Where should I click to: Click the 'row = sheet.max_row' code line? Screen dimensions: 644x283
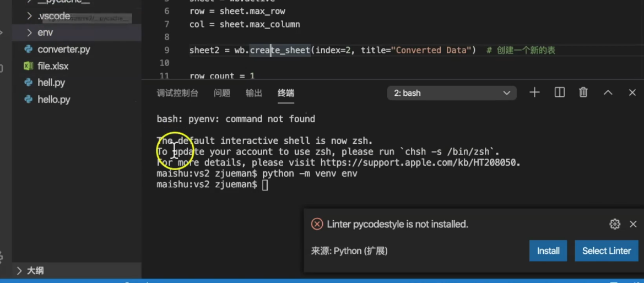click(x=237, y=11)
